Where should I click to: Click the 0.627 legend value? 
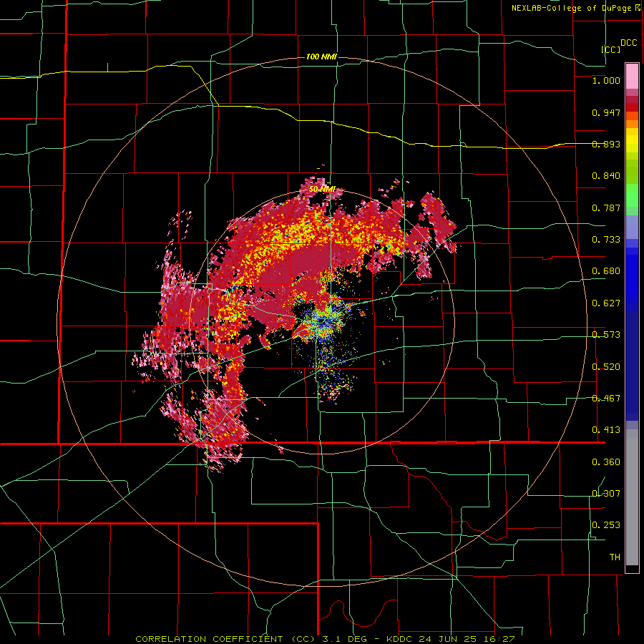pyautogui.click(x=606, y=303)
